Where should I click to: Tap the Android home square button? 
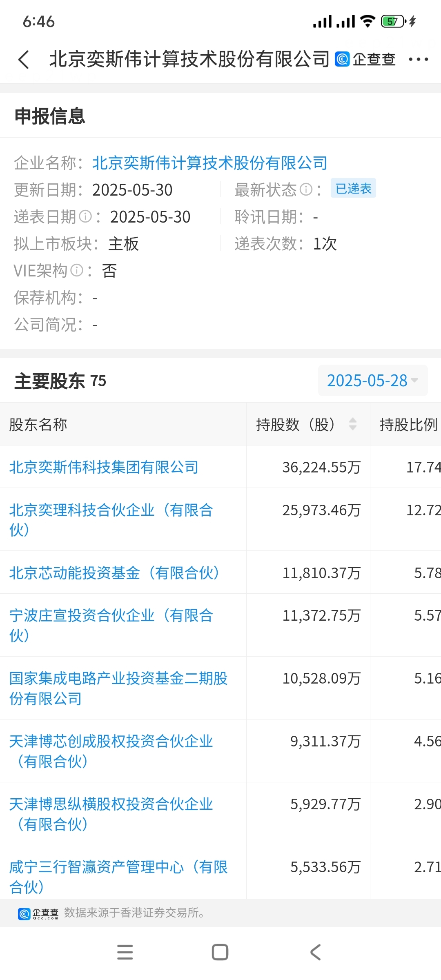(x=220, y=952)
